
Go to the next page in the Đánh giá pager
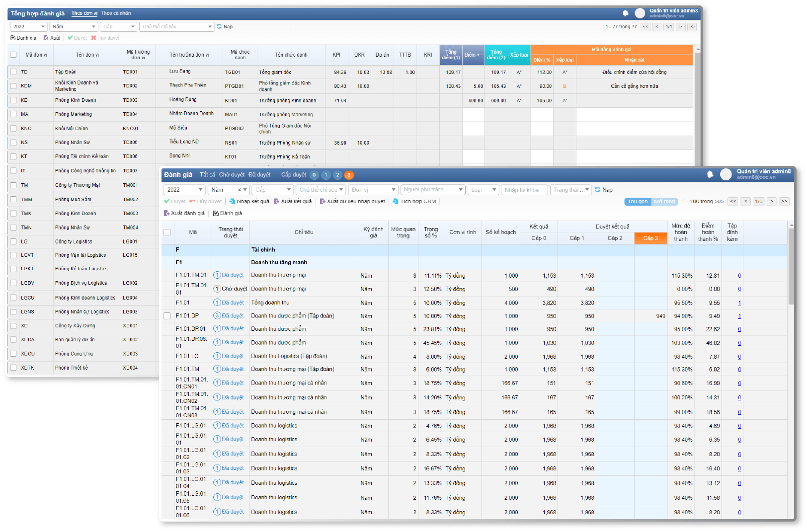772,202
